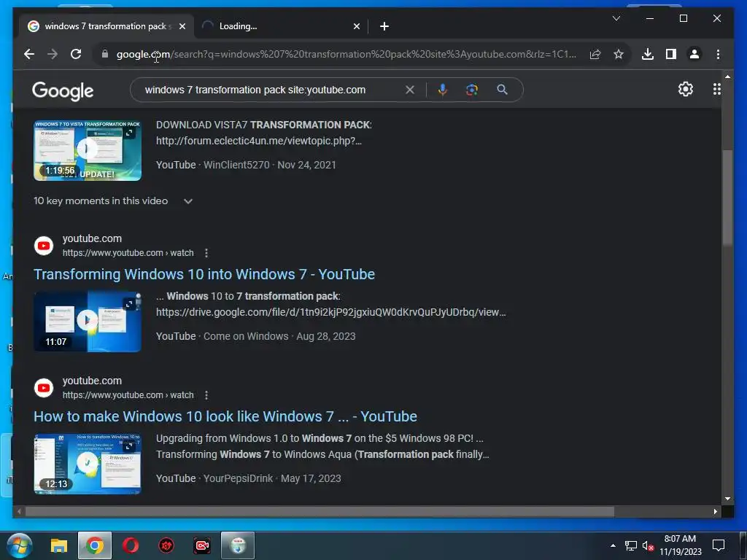Click the magnifier search button
747x560 pixels.
coord(502,90)
